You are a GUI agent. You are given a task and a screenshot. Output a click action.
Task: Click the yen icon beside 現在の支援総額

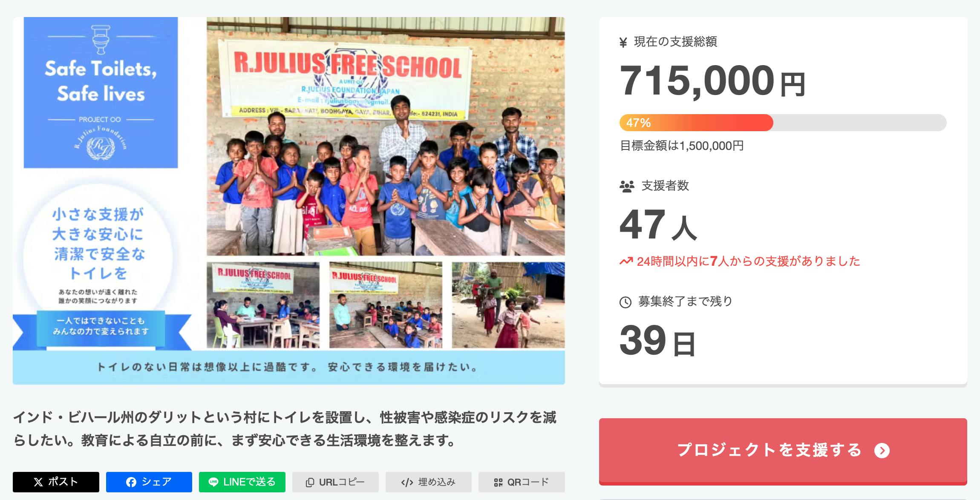(x=623, y=43)
